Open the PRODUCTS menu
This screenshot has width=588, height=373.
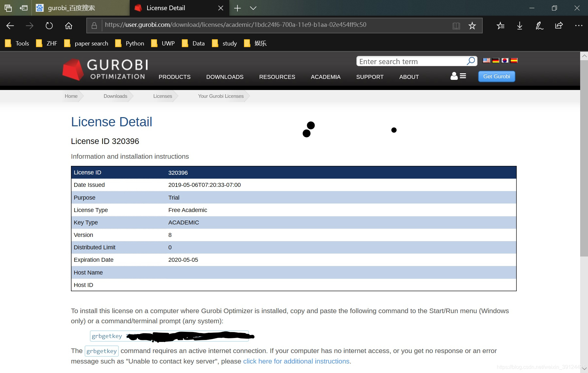coord(174,77)
